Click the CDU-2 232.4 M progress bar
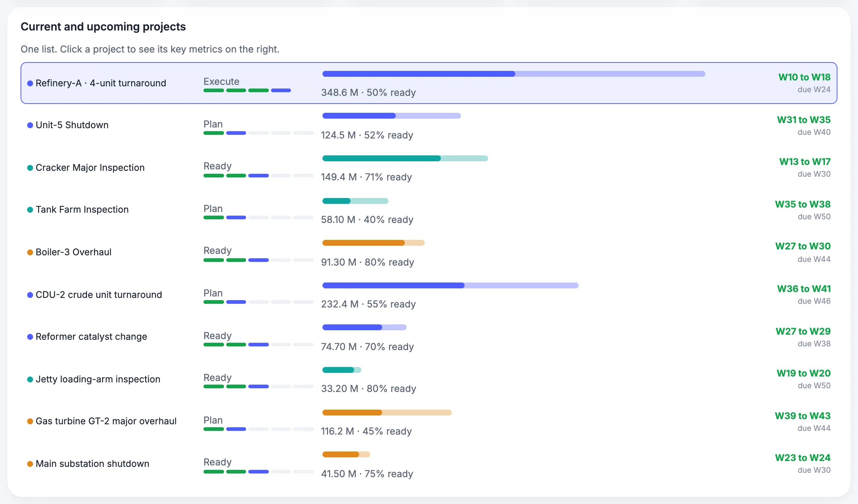Image resolution: width=858 pixels, height=504 pixels. click(x=450, y=285)
